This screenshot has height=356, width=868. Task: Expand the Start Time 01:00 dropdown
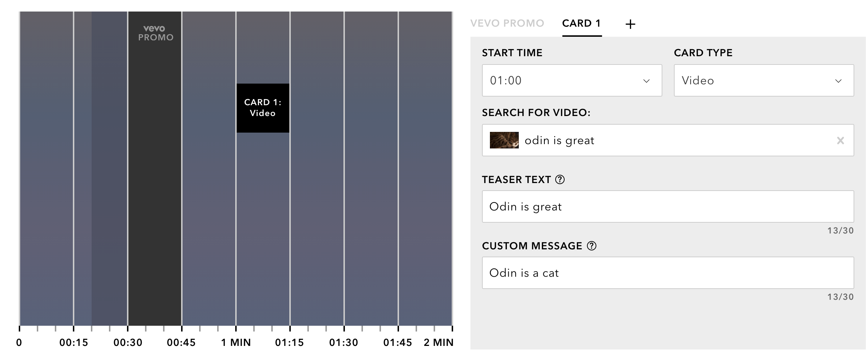[572, 80]
